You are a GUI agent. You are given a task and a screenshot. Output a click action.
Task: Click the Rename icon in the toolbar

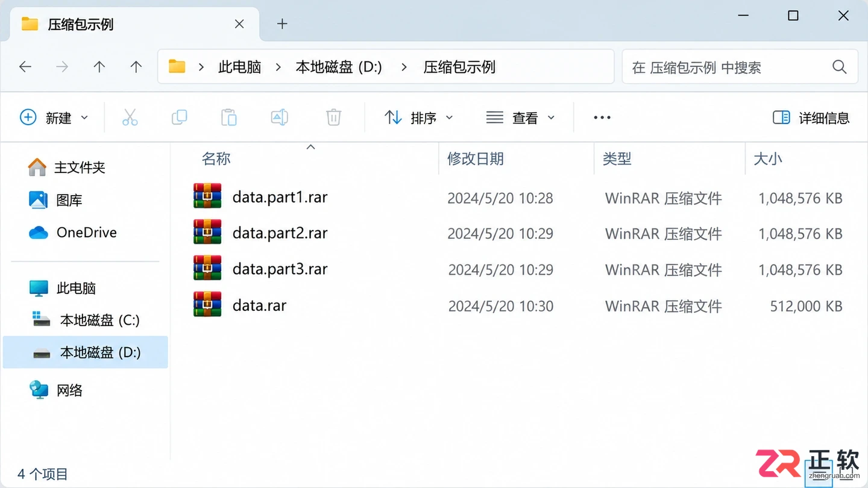(280, 117)
